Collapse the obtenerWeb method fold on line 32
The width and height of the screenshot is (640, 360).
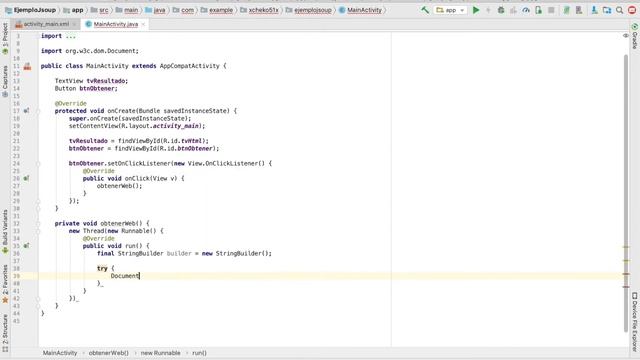[x=38, y=224]
